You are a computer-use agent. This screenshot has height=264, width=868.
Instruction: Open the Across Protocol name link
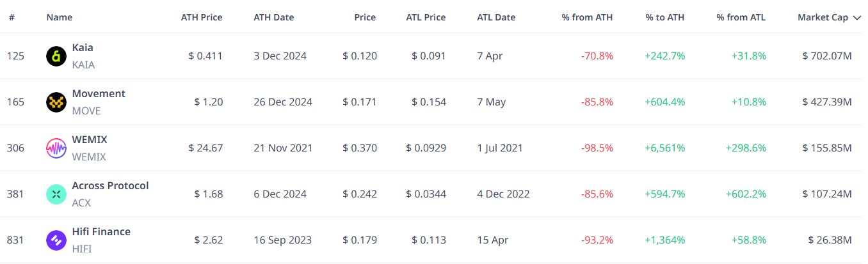(x=110, y=185)
